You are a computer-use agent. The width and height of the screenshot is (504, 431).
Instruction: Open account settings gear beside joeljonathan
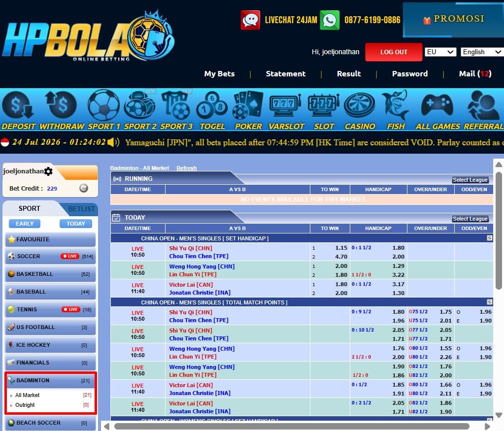(49, 171)
